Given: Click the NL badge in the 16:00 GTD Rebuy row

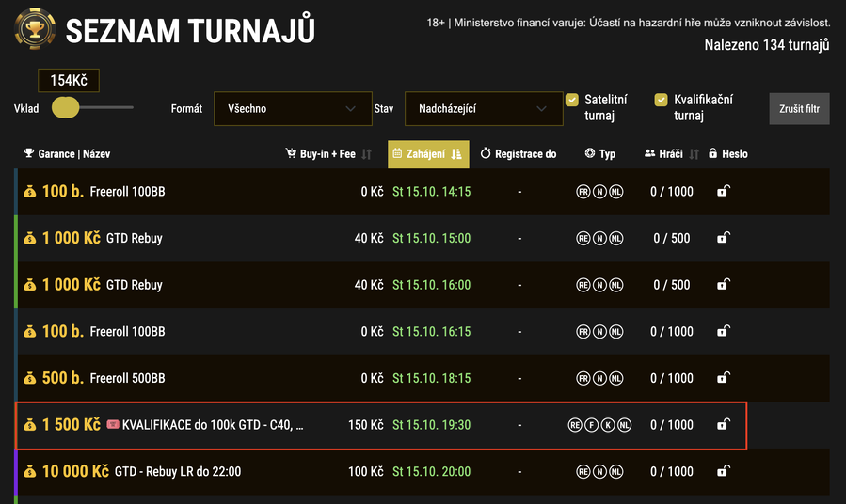Looking at the screenshot, I should [616, 285].
